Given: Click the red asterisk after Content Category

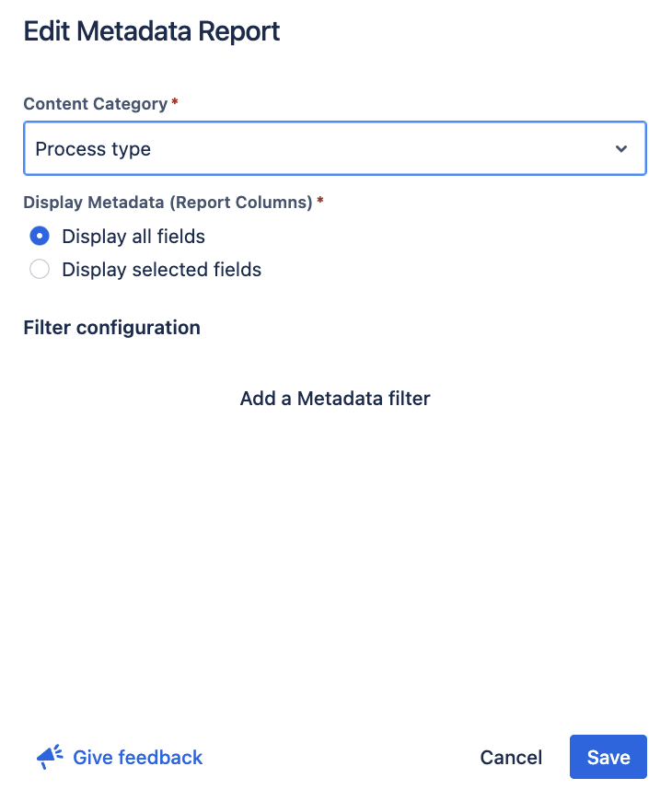Looking at the screenshot, I should coord(175,103).
